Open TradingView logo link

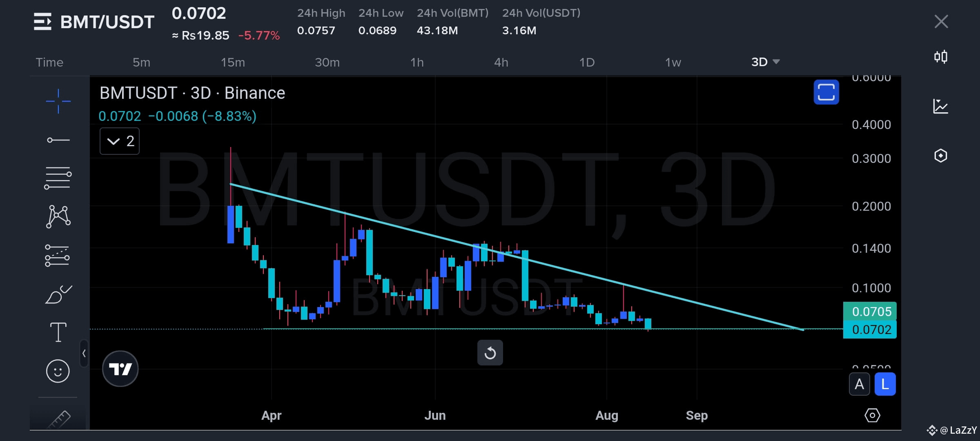[120, 369]
